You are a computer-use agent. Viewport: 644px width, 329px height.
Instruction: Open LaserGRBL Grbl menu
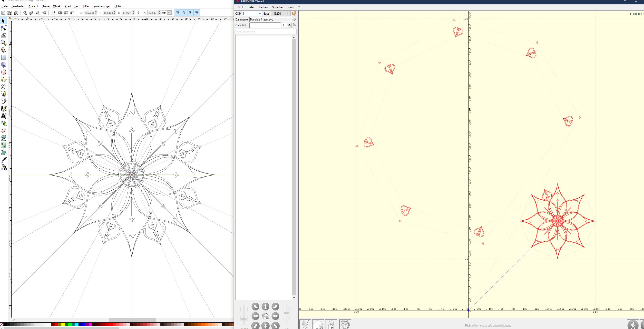(x=240, y=7)
